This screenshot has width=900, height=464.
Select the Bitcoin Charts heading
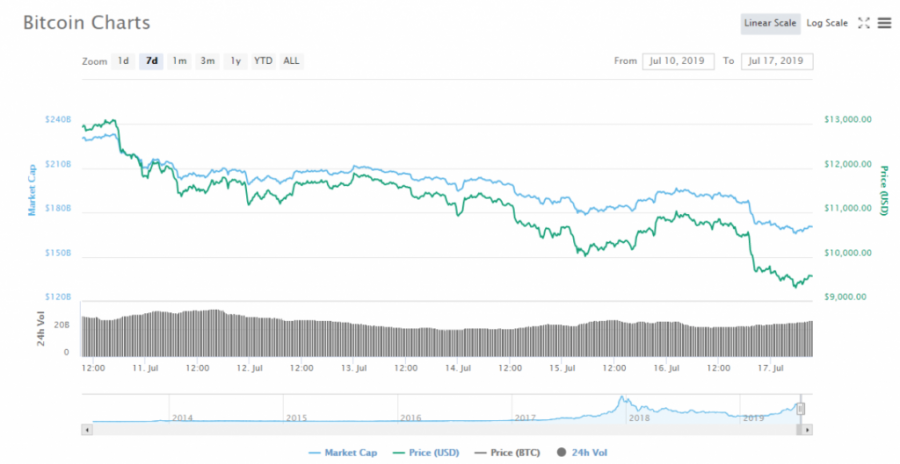(x=87, y=23)
